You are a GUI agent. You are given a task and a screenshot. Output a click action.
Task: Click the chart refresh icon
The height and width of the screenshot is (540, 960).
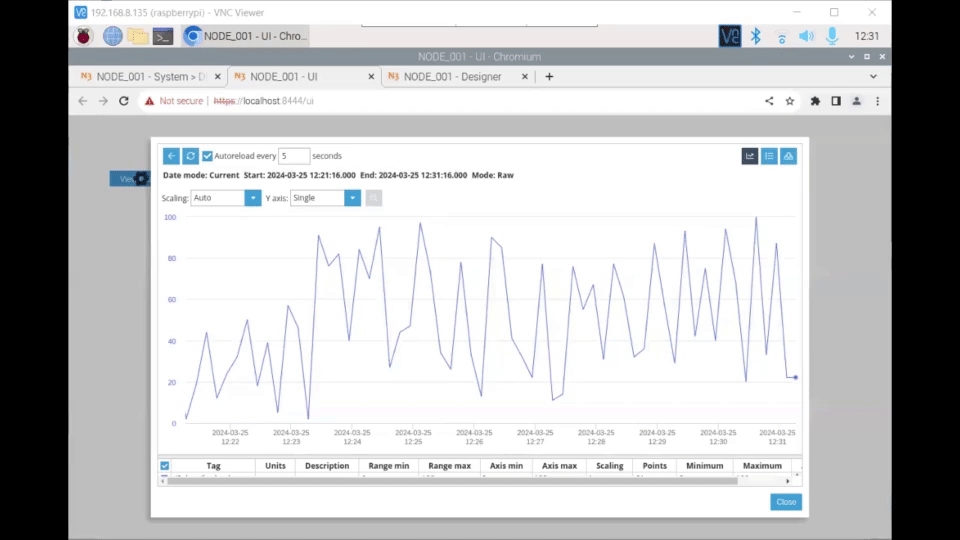pyautogui.click(x=190, y=156)
